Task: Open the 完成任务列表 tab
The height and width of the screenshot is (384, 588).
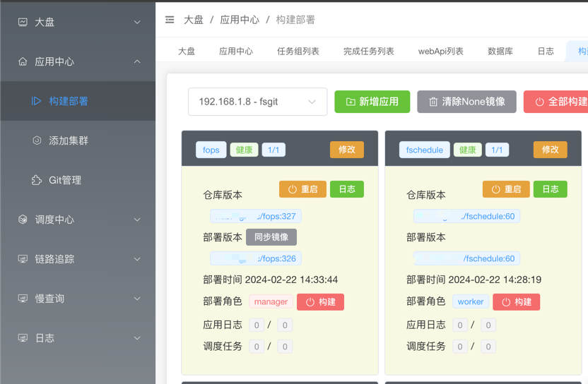Action: (x=369, y=52)
